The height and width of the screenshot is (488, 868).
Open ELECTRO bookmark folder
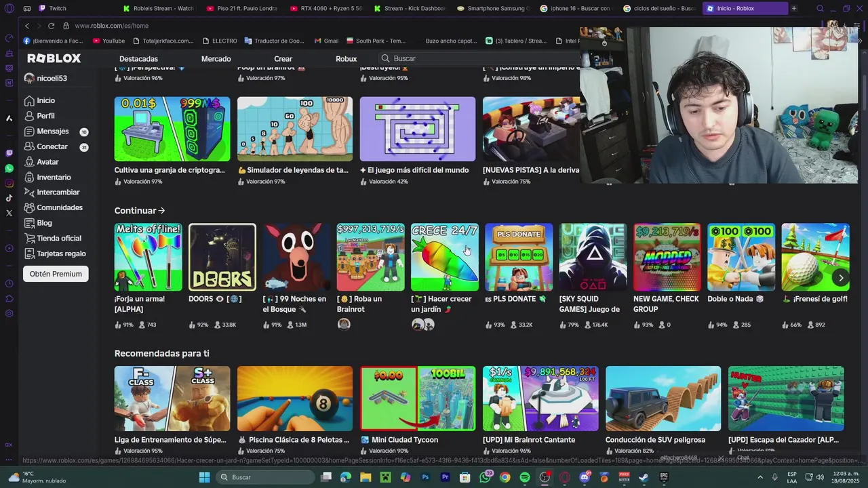point(219,41)
